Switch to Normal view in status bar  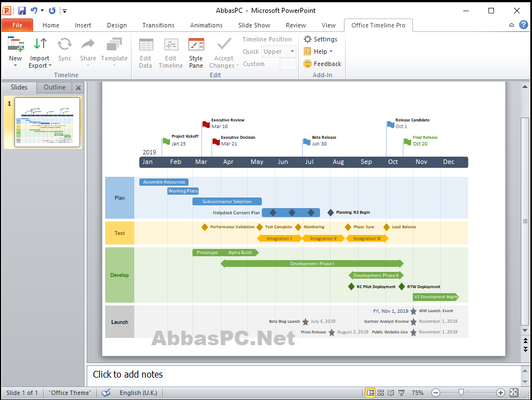click(x=370, y=393)
